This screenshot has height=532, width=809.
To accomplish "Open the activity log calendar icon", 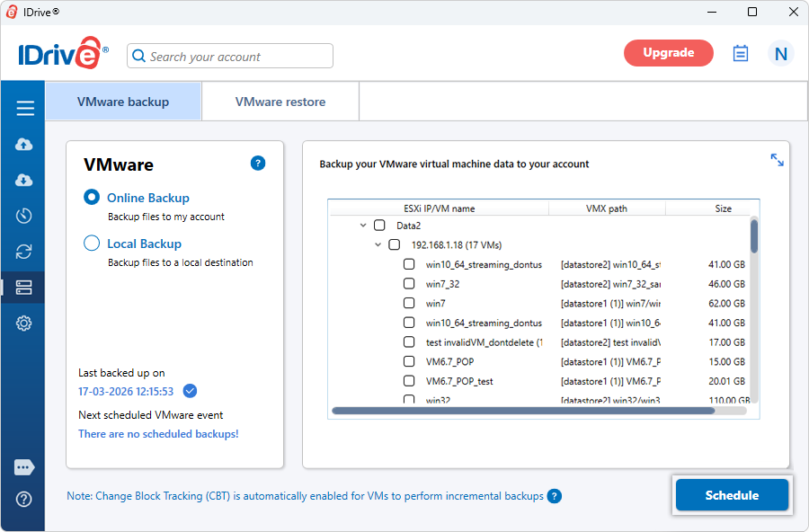I will tap(741, 53).
